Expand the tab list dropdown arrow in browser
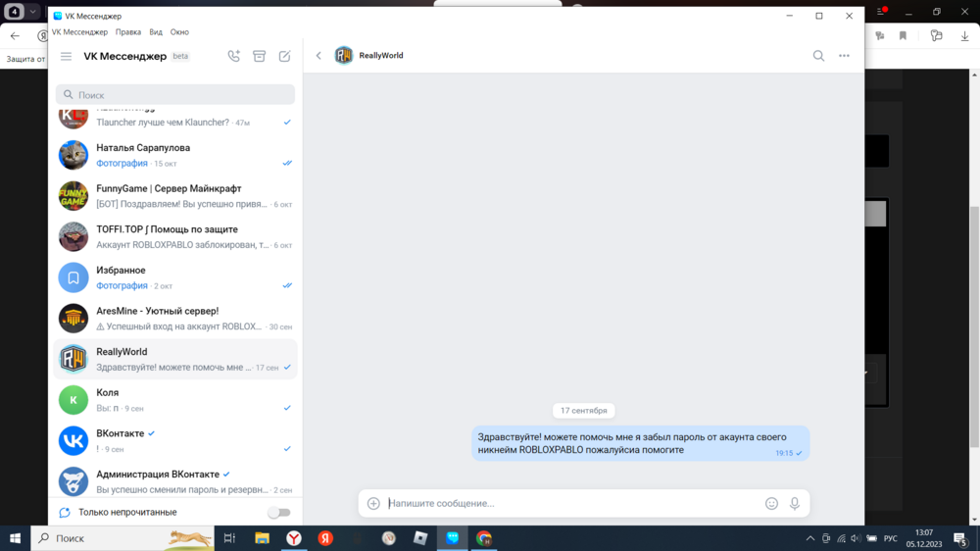The width and height of the screenshot is (980, 551). point(32,11)
